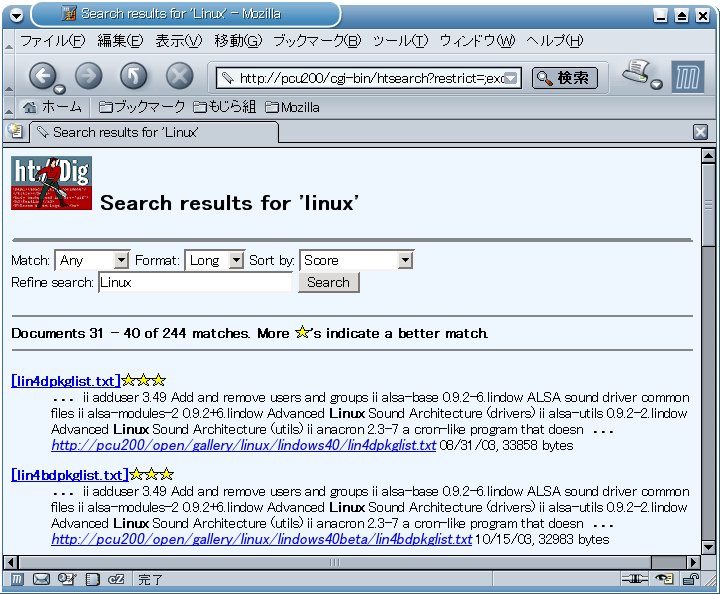Viewport: 720px width, 594px height.
Task: Click the Forward navigation arrow button
Action: click(88, 76)
